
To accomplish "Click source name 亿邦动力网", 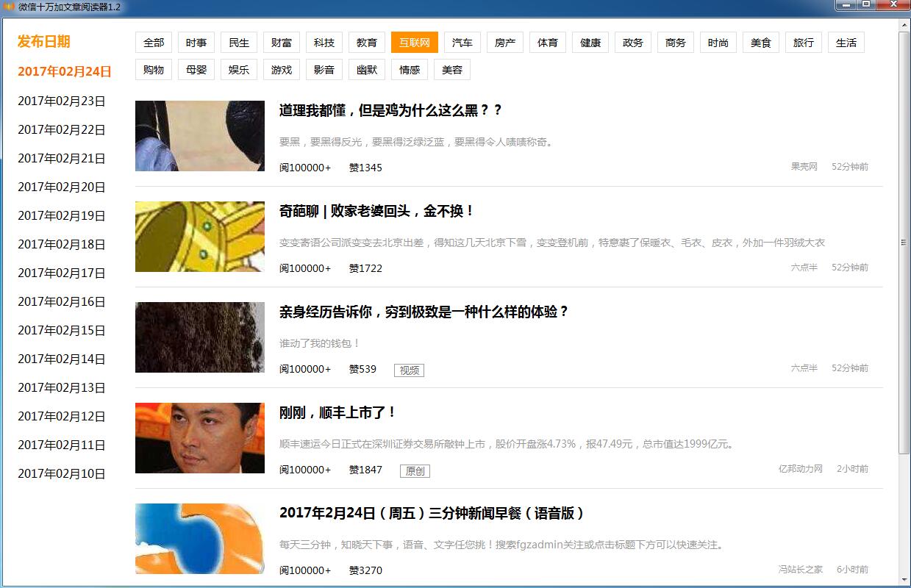I will coord(801,468).
